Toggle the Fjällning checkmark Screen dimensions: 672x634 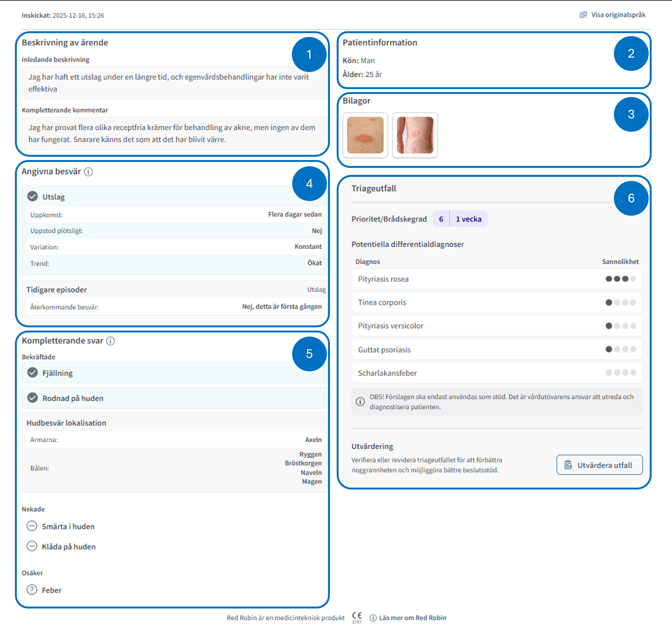point(33,373)
